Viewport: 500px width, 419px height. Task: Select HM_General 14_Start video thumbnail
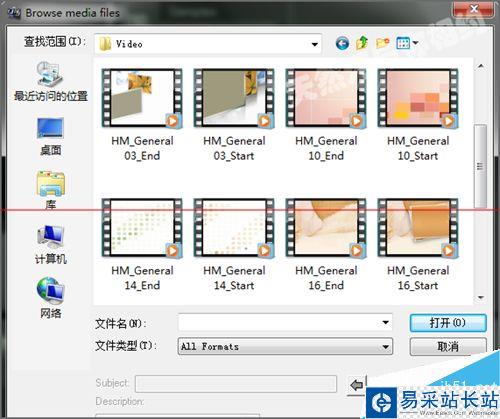(234, 228)
